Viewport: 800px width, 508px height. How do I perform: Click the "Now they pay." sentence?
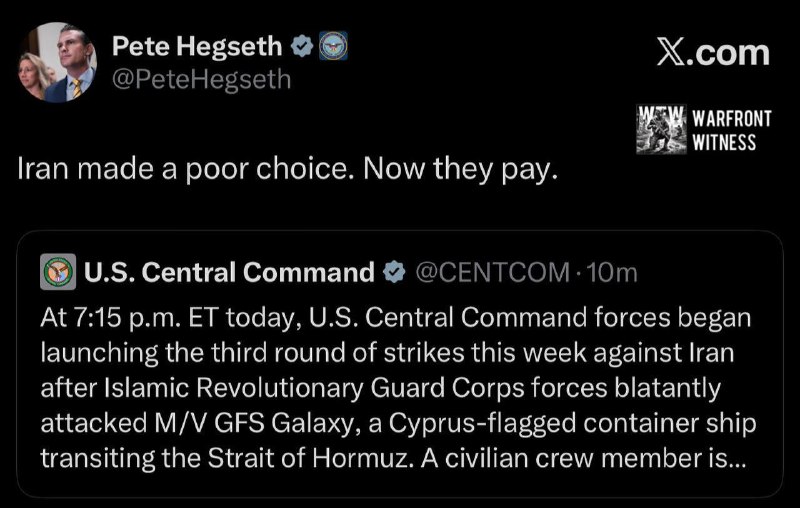pyautogui.click(x=460, y=169)
